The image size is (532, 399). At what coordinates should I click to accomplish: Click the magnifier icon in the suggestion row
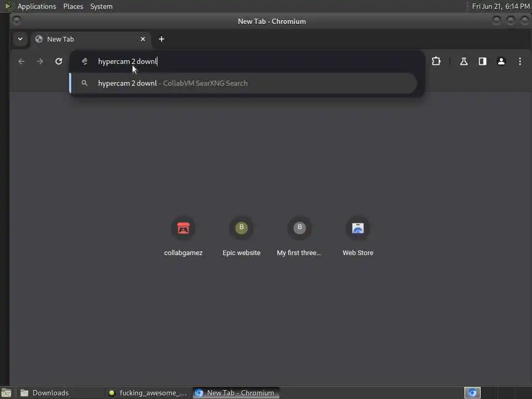85,83
